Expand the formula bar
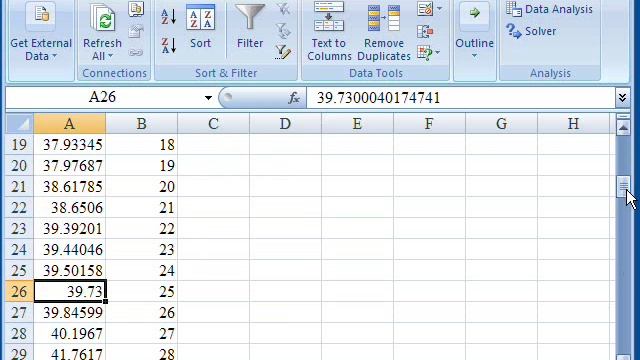 point(622,98)
